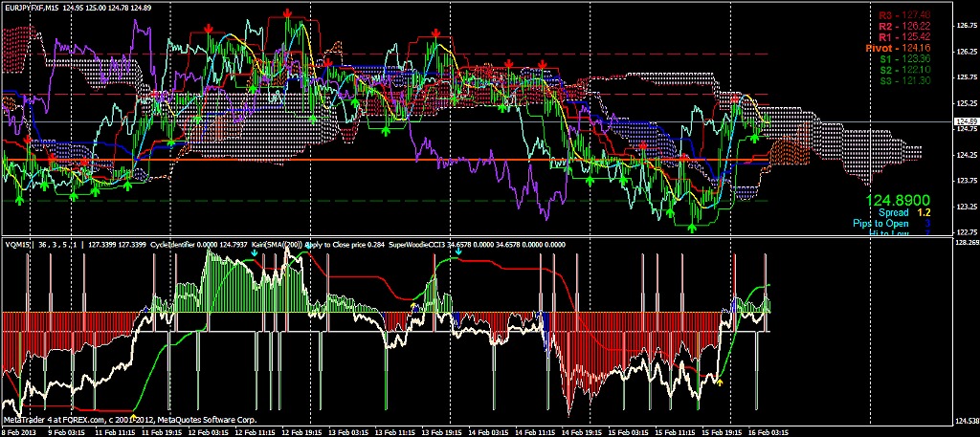Select the rightmost green up arrow near current price
Viewport: 980px width, 437px height.
coord(755,138)
